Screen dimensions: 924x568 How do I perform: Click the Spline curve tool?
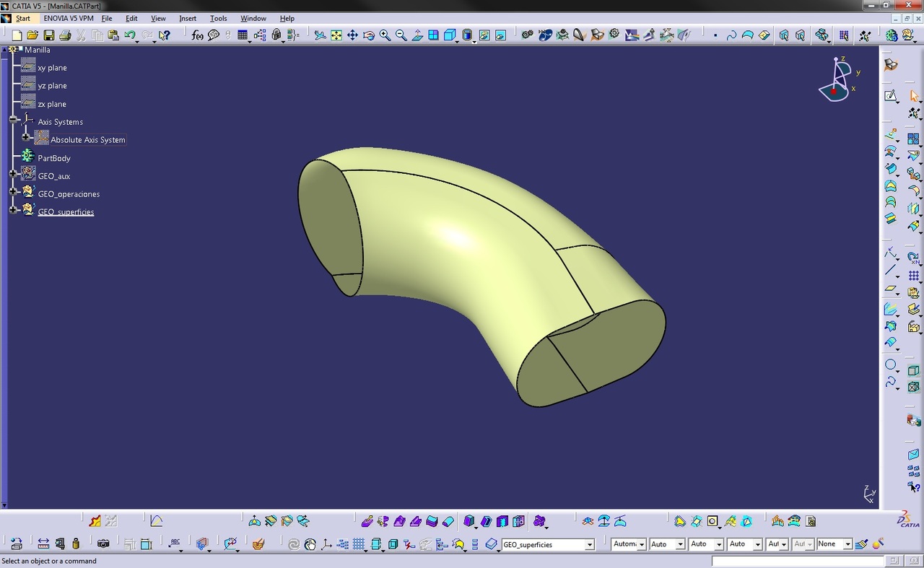[x=731, y=35]
